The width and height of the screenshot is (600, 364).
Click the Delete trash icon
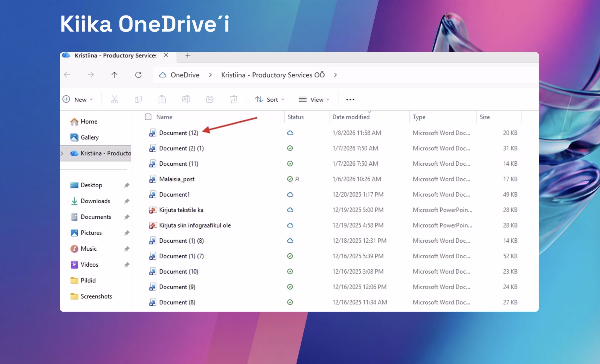tap(234, 100)
